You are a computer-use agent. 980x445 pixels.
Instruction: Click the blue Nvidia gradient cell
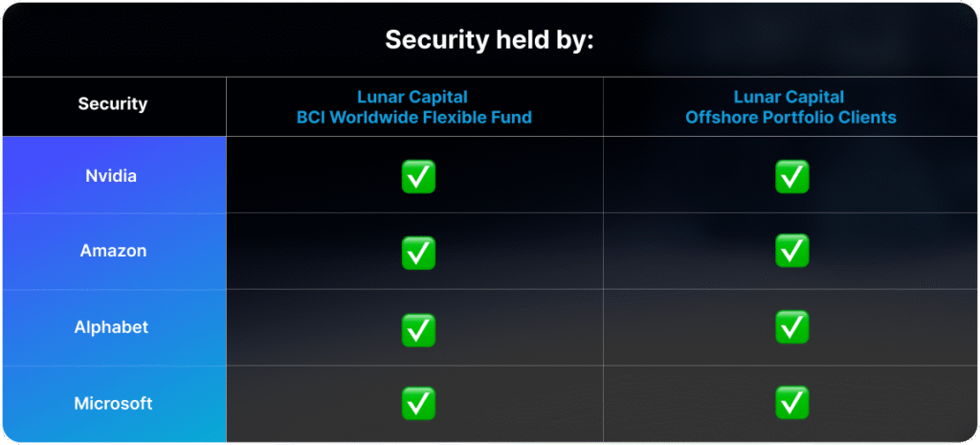click(x=115, y=175)
